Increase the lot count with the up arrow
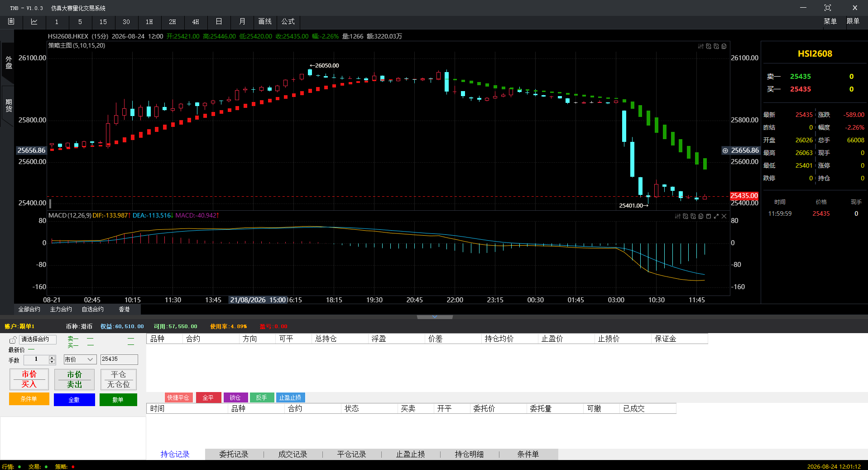This screenshot has width=868, height=470. point(52,358)
